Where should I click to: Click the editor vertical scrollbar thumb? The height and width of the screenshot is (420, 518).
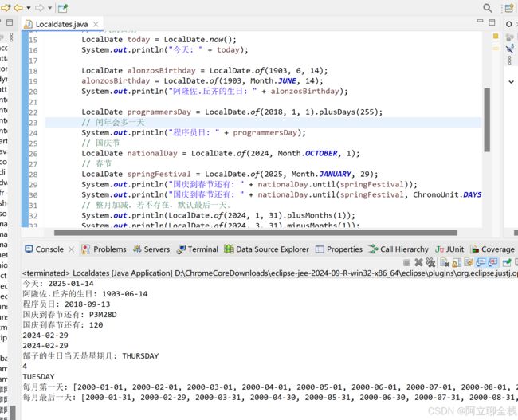tap(487, 120)
